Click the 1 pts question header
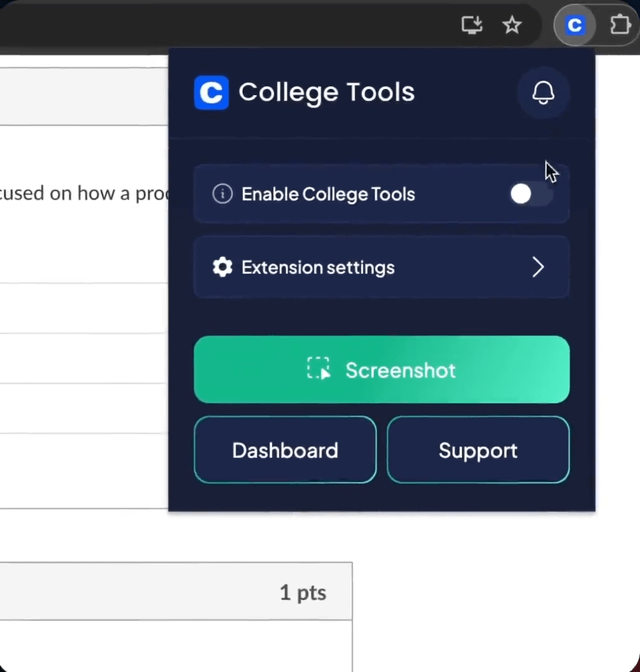This screenshot has width=640, height=672. click(176, 592)
